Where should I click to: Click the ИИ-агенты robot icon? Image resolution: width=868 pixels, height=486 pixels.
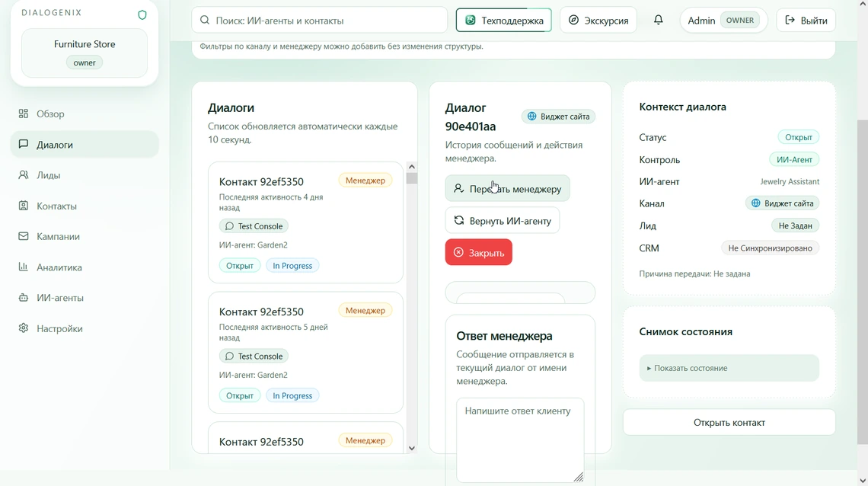click(x=24, y=297)
